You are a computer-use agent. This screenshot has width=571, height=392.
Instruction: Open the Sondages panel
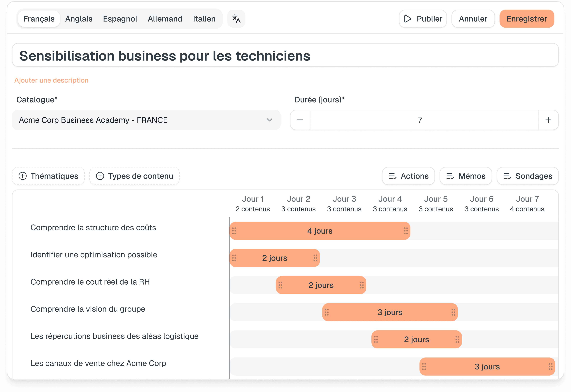(527, 176)
